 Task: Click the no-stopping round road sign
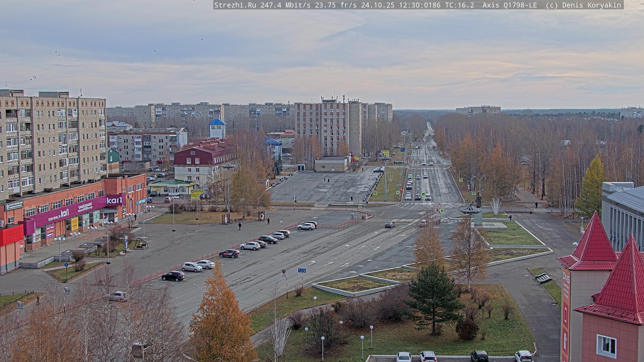(x=284, y=271)
